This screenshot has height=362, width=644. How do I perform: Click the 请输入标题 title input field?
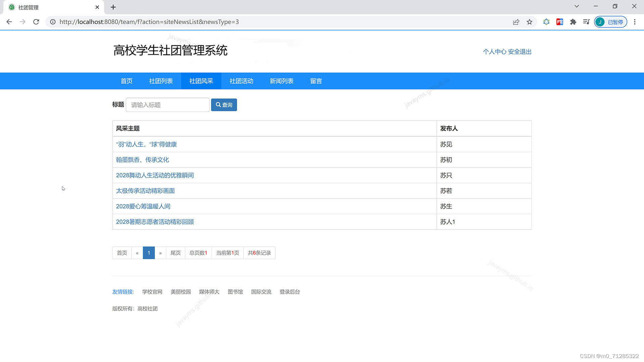167,105
